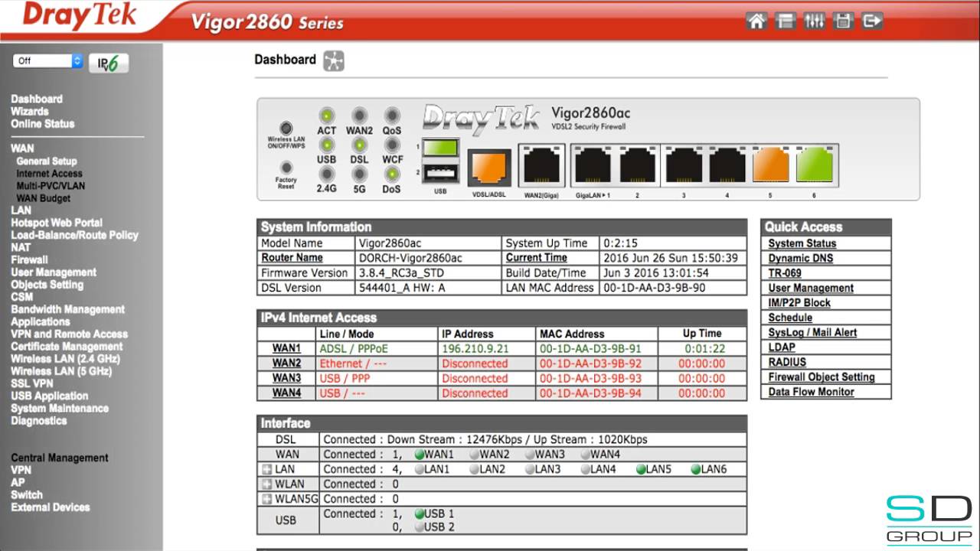
Task: Click the green WAN1 status indicator
Action: [419, 455]
